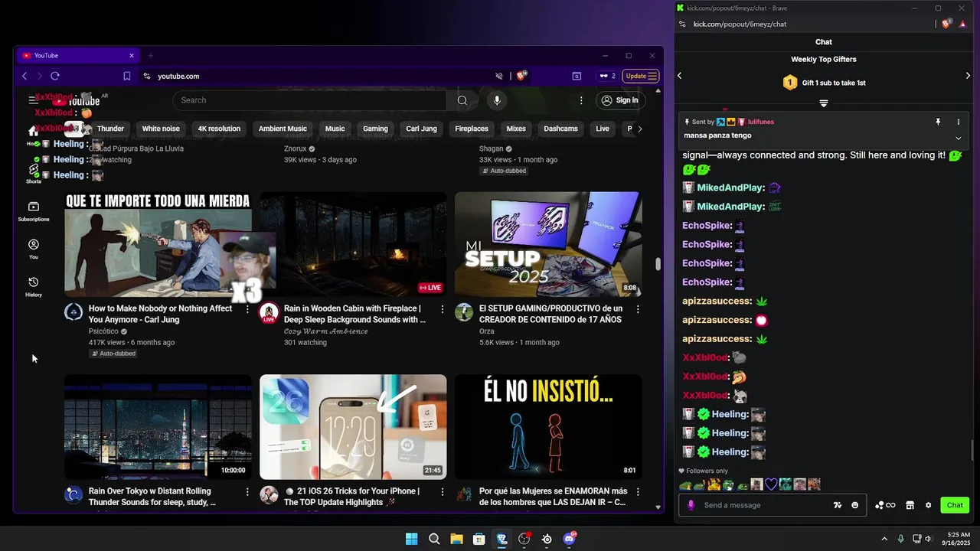The image size is (980, 551).
Task: Open Kick shop icon near chat box
Action: click(910, 505)
